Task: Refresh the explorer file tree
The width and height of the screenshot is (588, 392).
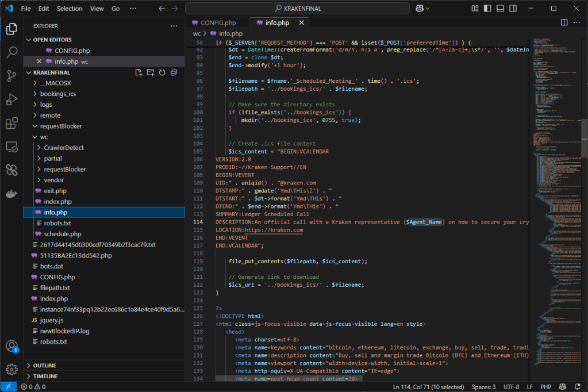Action: pyautogui.click(x=162, y=72)
